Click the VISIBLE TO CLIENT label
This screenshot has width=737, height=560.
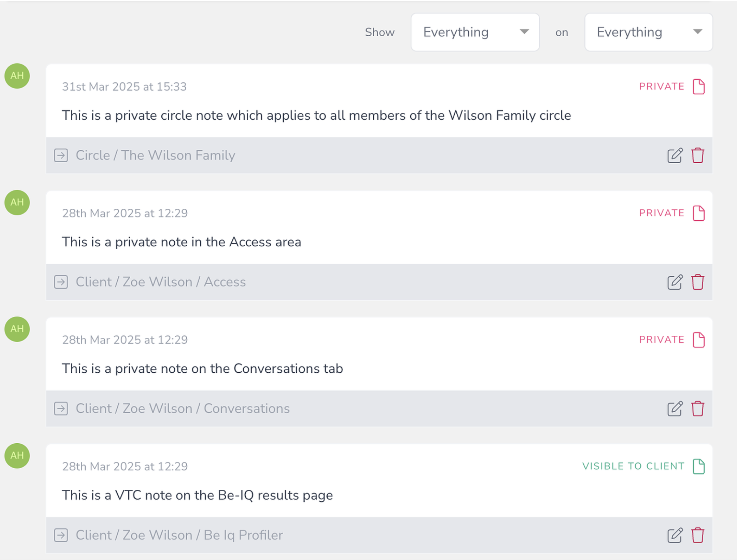[633, 466]
